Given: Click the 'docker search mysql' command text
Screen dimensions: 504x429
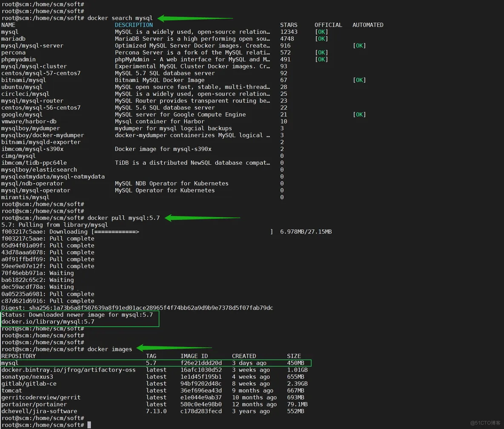Looking at the screenshot, I should (120, 18).
